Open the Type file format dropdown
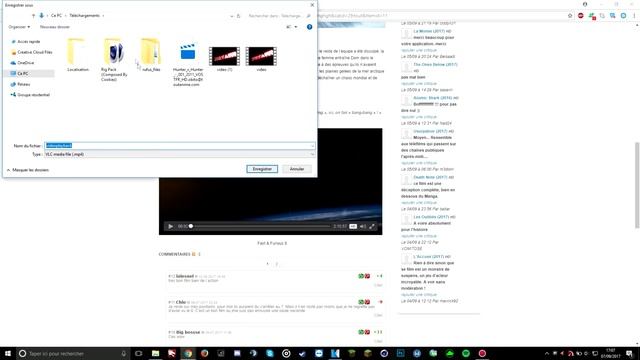 tap(180, 154)
